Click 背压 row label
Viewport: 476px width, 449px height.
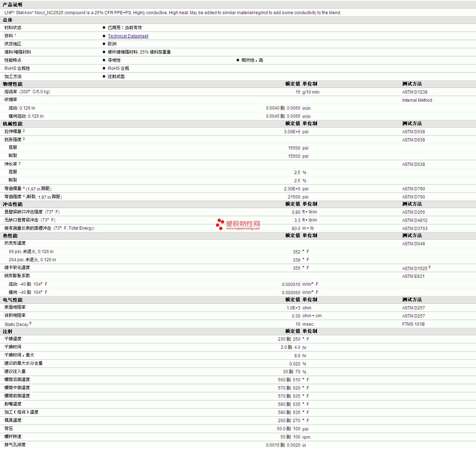click(9, 428)
